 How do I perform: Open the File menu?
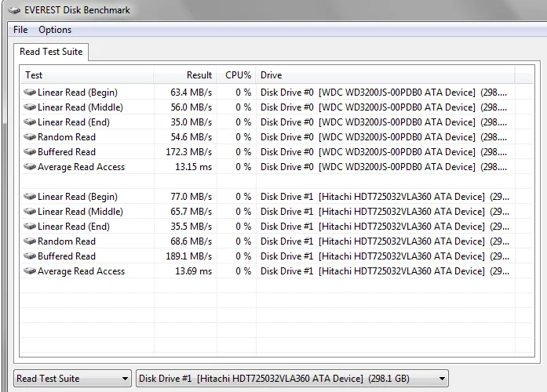pos(20,30)
